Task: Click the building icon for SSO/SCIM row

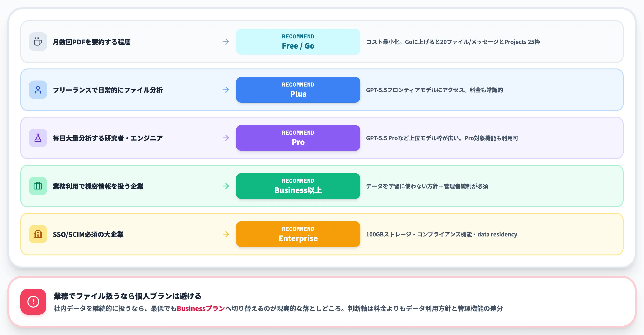Action: click(x=38, y=234)
